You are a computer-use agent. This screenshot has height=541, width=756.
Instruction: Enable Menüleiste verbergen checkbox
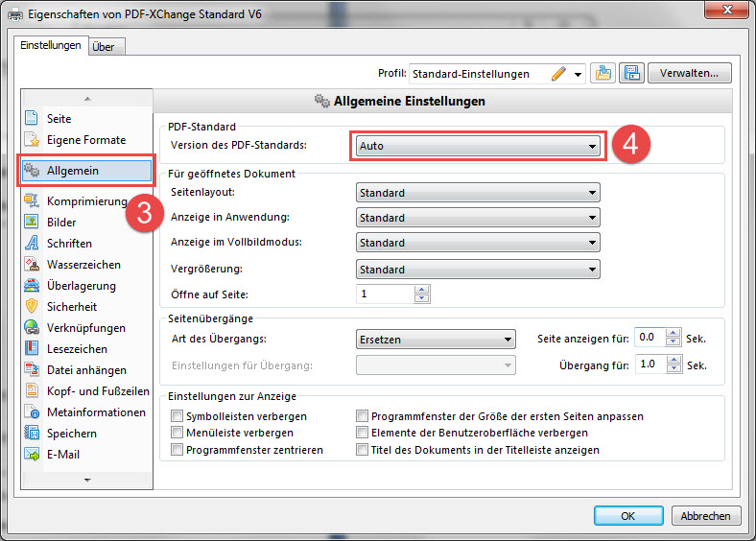pyautogui.click(x=177, y=432)
